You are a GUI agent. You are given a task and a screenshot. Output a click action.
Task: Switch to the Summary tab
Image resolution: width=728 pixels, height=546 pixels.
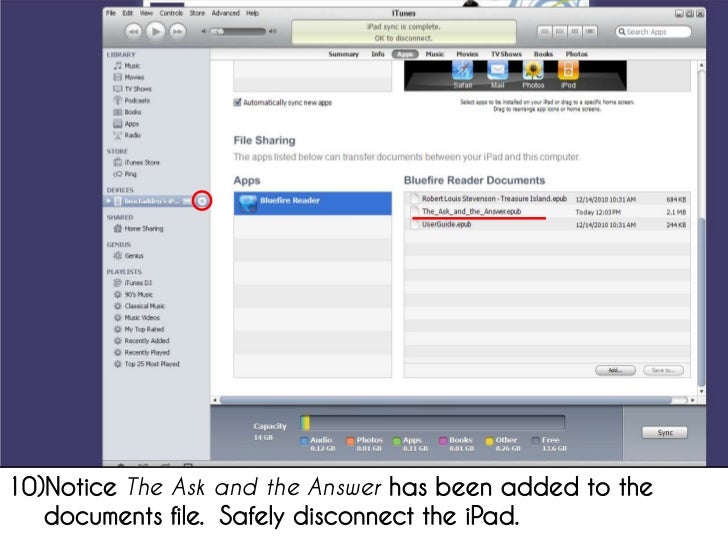344,54
